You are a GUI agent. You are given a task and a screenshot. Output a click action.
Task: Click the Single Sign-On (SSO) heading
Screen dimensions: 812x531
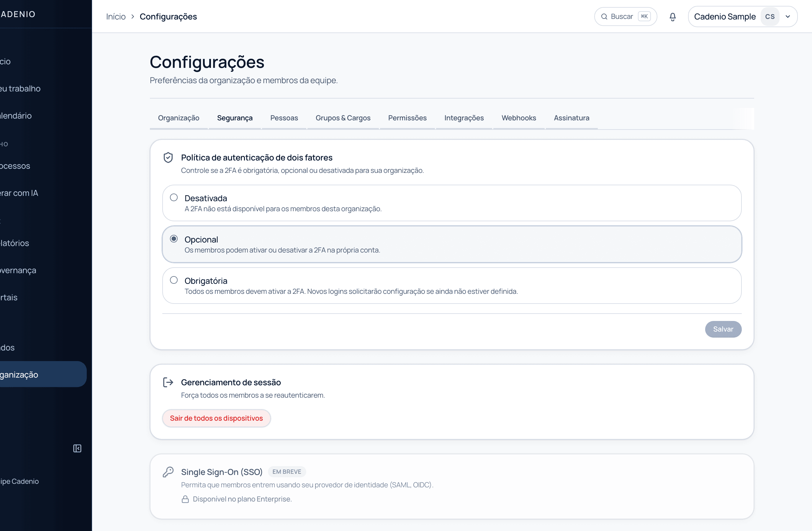(222, 472)
